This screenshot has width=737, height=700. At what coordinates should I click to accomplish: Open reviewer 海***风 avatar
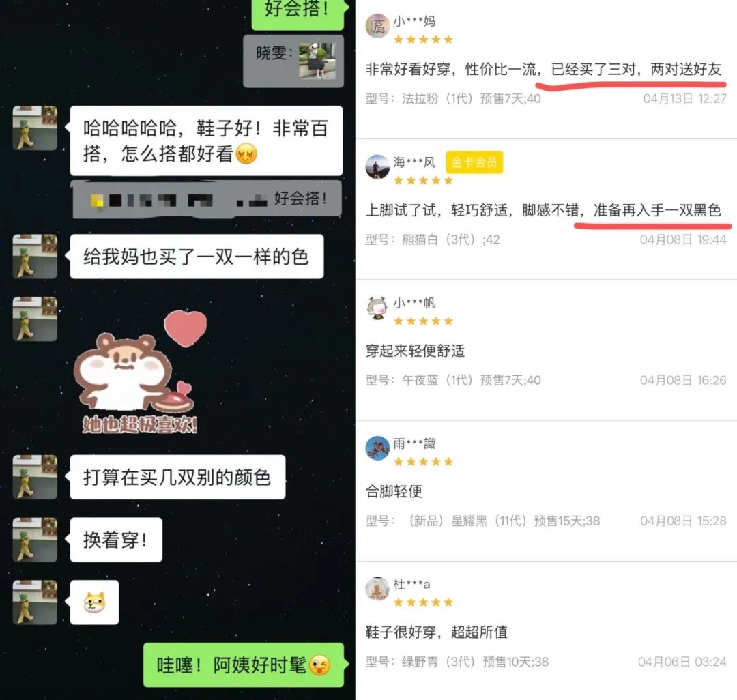point(377,166)
